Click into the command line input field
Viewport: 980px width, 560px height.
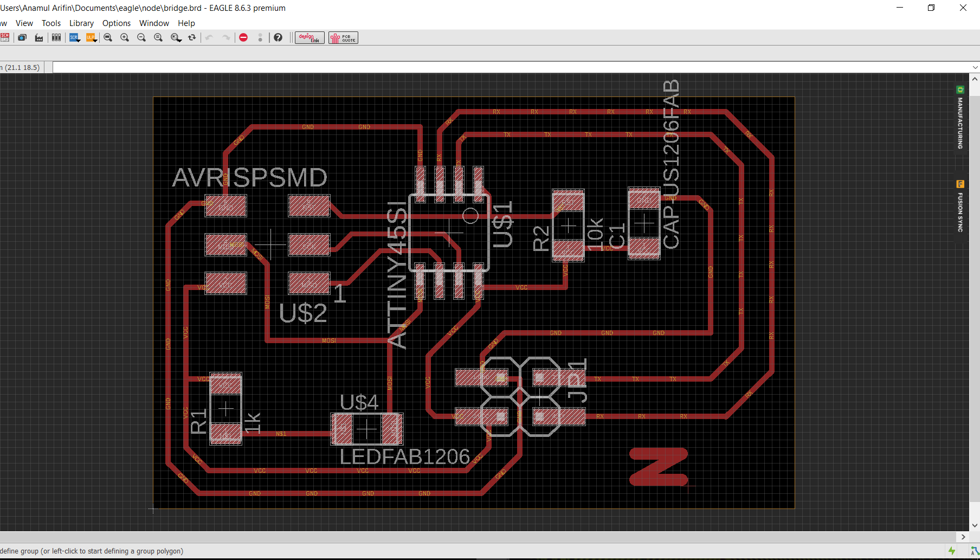511,67
